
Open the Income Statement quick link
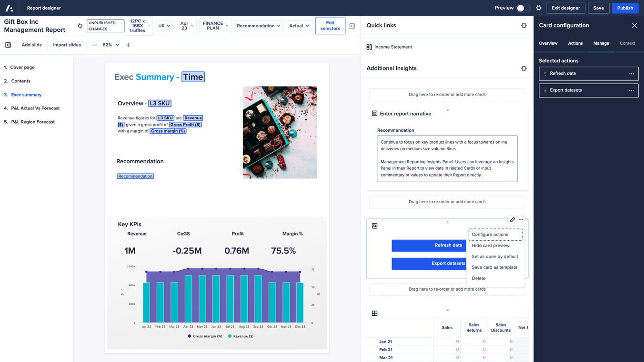[393, 47]
